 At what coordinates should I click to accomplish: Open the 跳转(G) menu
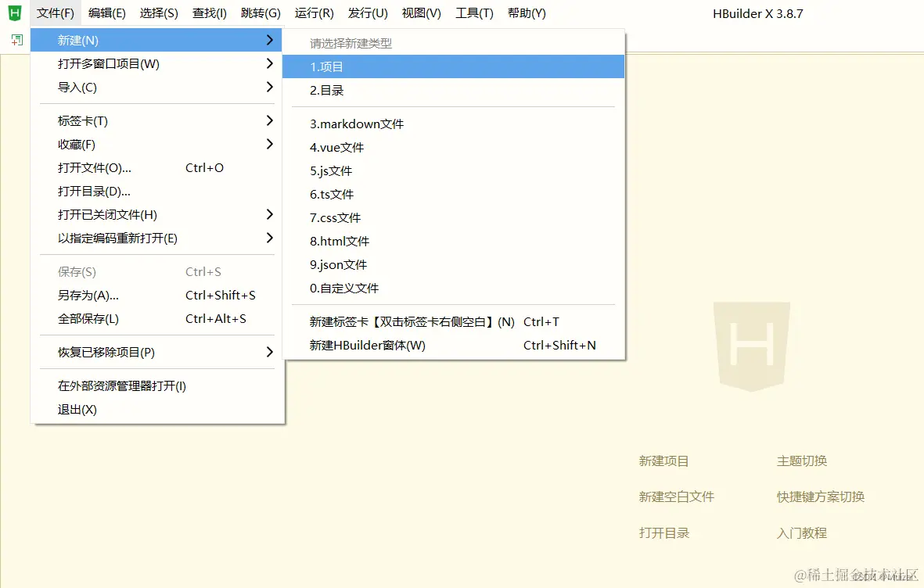pos(261,13)
